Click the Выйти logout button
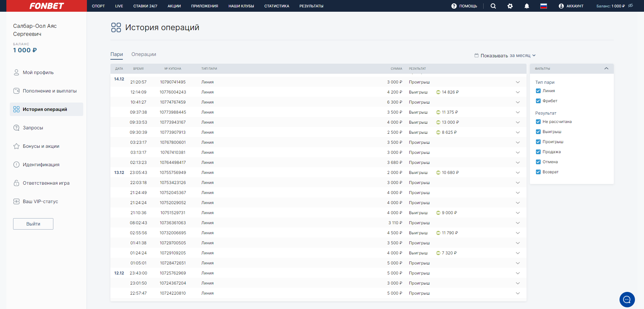 33,224
